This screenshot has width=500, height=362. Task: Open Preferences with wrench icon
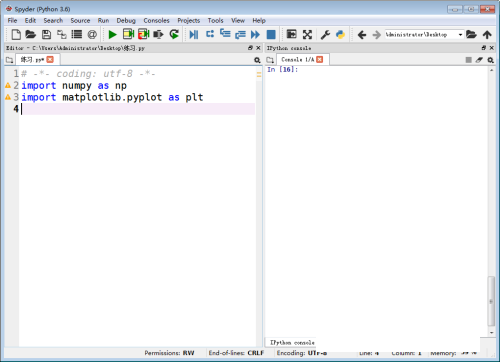click(x=325, y=34)
